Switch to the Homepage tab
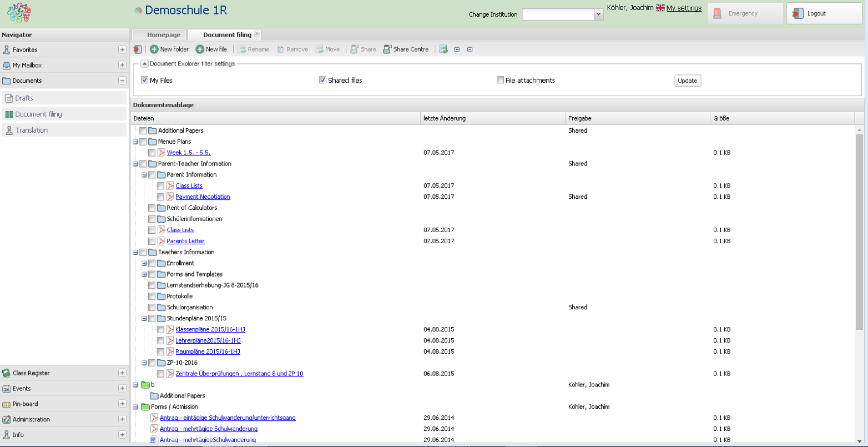Viewport: 868px width, 447px height. point(164,35)
